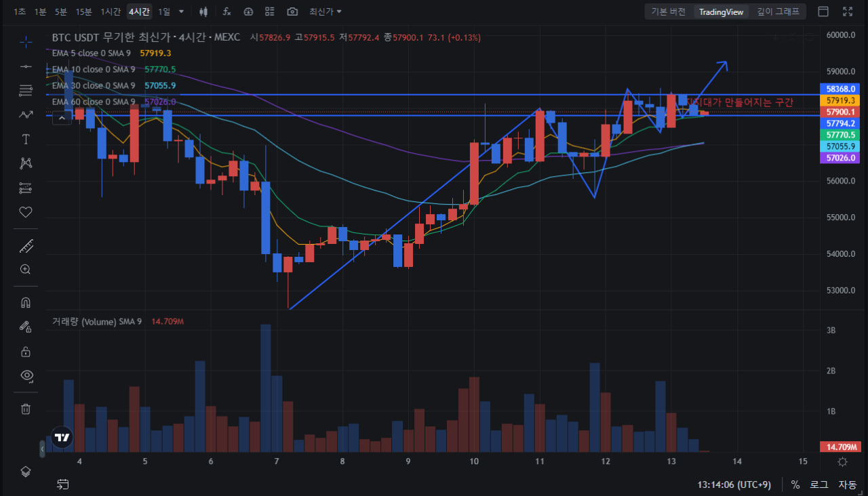
Task: Select the trend line drawing tool
Action: [26, 66]
